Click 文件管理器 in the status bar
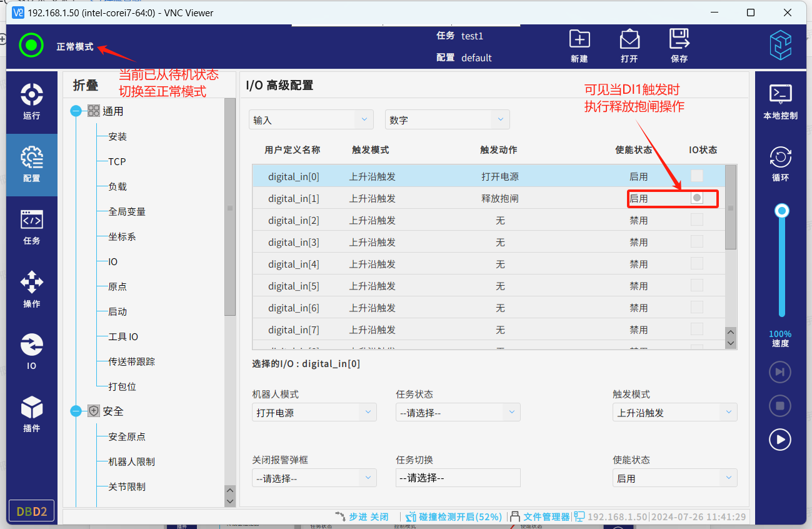This screenshot has height=529, width=812. 546,516
